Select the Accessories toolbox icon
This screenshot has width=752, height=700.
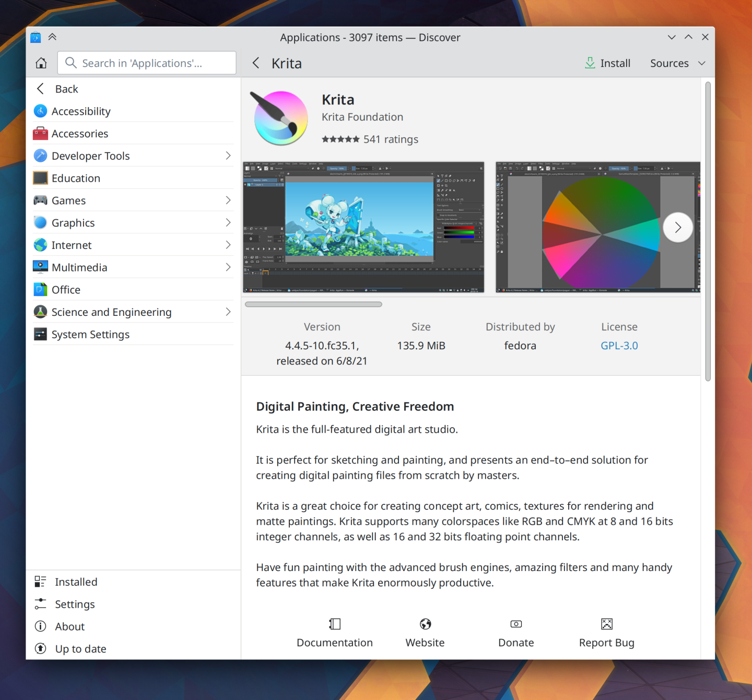[41, 134]
